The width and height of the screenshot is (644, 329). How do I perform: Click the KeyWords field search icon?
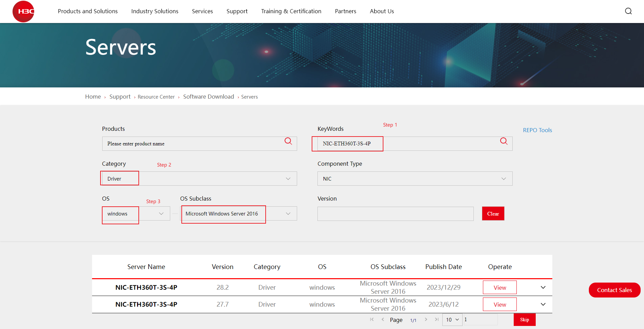504,141
